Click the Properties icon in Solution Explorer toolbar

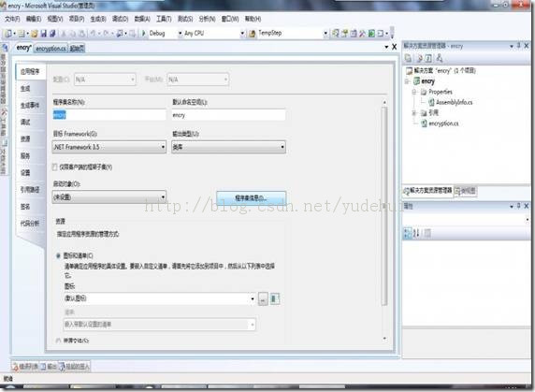pyautogui.click(x=408, y=58)
